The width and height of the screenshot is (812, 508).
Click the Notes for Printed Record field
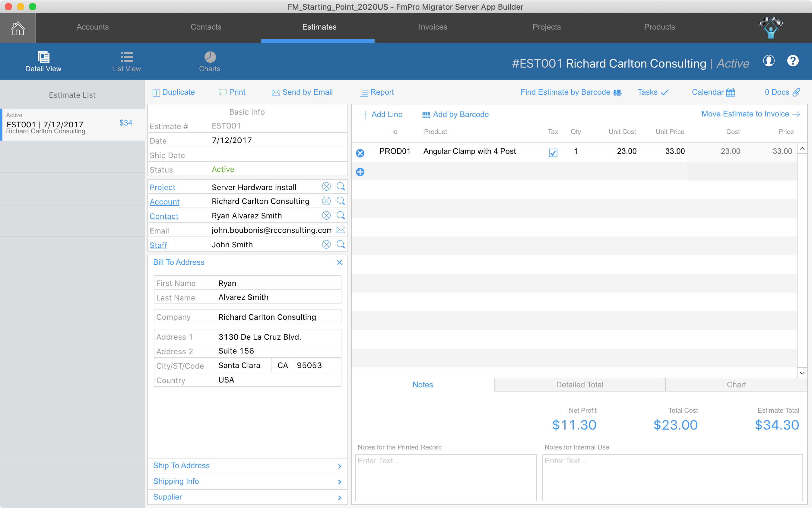tap(446, 477)
